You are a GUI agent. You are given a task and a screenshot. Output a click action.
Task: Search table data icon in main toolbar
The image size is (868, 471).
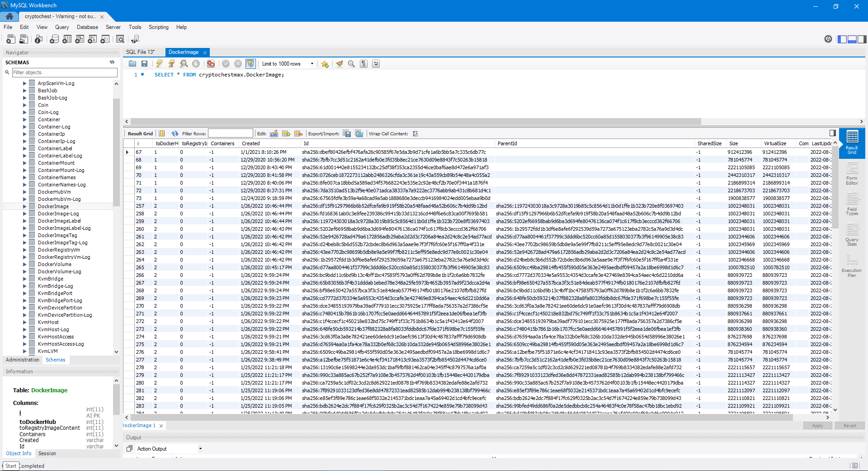[x=120, y=39]
